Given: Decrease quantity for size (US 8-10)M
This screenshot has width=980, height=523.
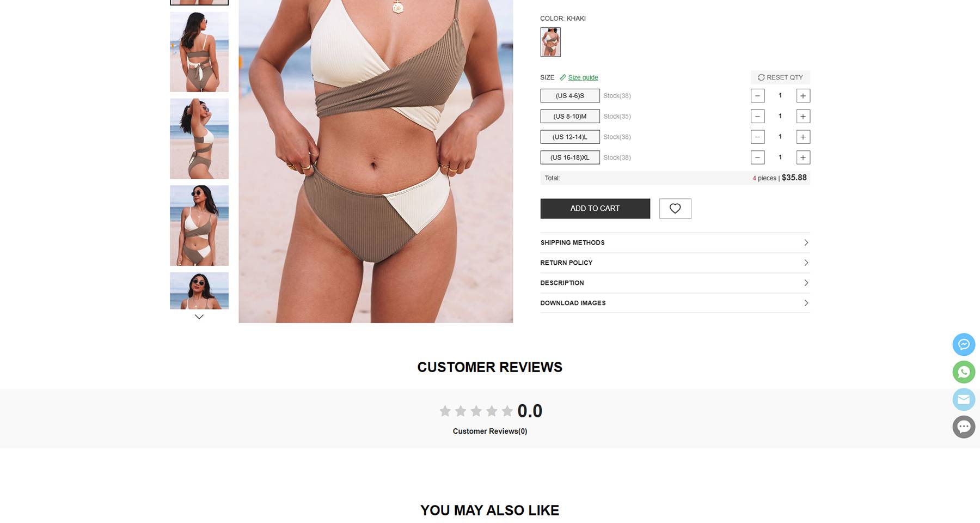Looking at the screenshot, I should tap(757, 117).
